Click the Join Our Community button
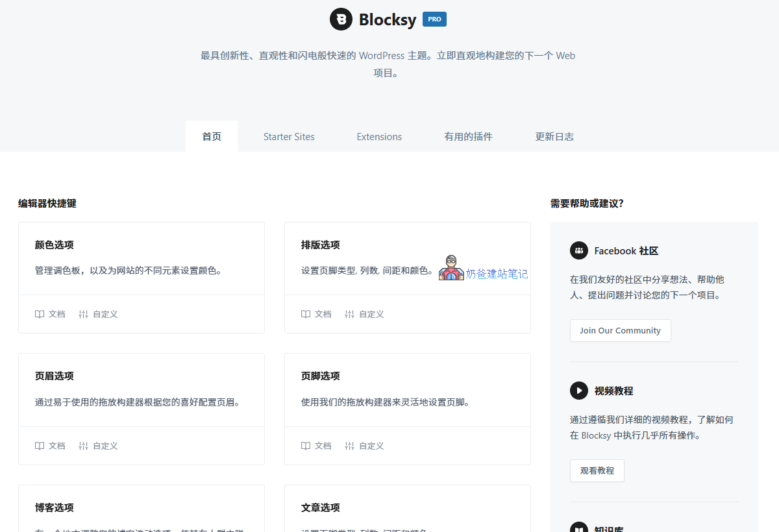This screenshot has width=779, height=532. [620, 330]
